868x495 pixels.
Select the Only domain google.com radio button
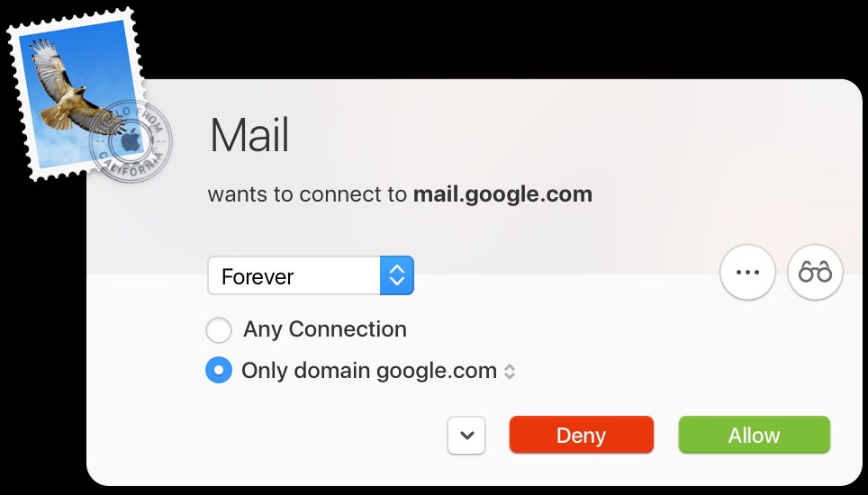(x=219, y=370)
